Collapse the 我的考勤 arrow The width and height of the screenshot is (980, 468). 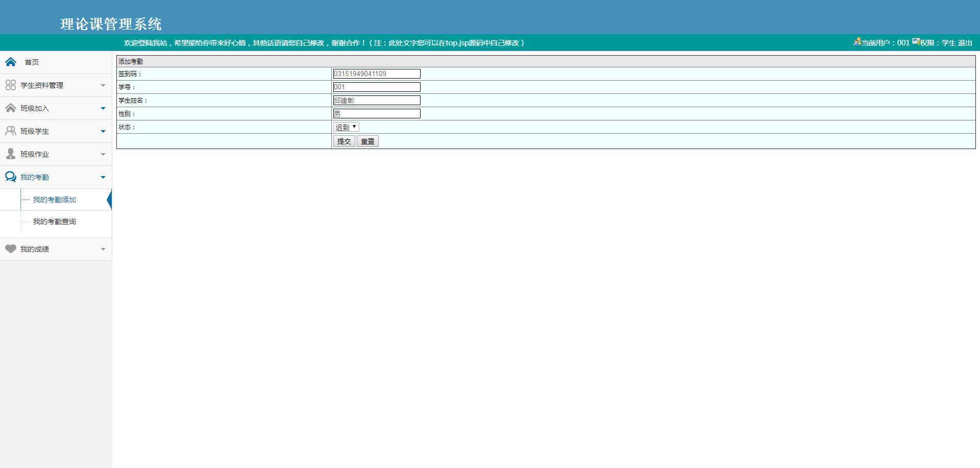(x=103, y=178)
